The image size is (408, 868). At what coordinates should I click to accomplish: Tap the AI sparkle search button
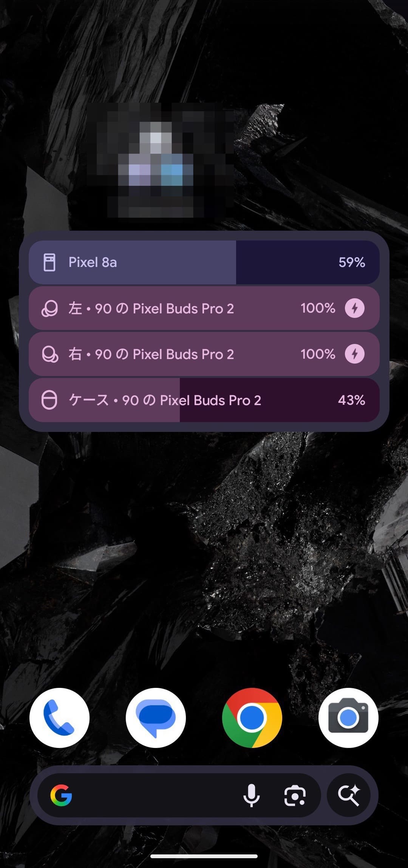(349, 795)
